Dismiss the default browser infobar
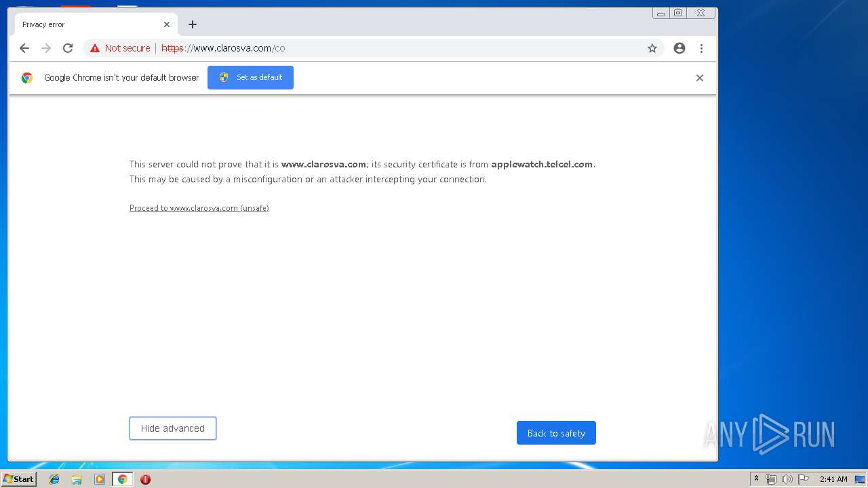 click(700, 78)
